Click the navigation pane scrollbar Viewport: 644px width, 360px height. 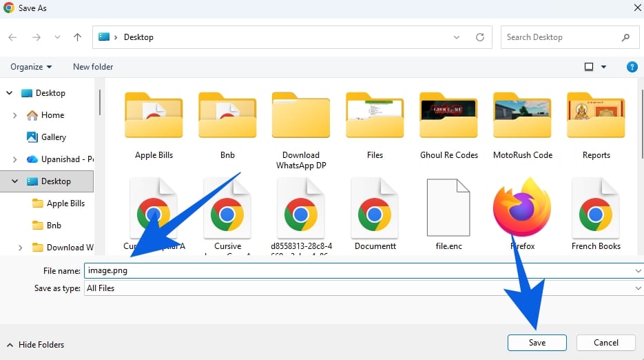click(x=99, y=102)
